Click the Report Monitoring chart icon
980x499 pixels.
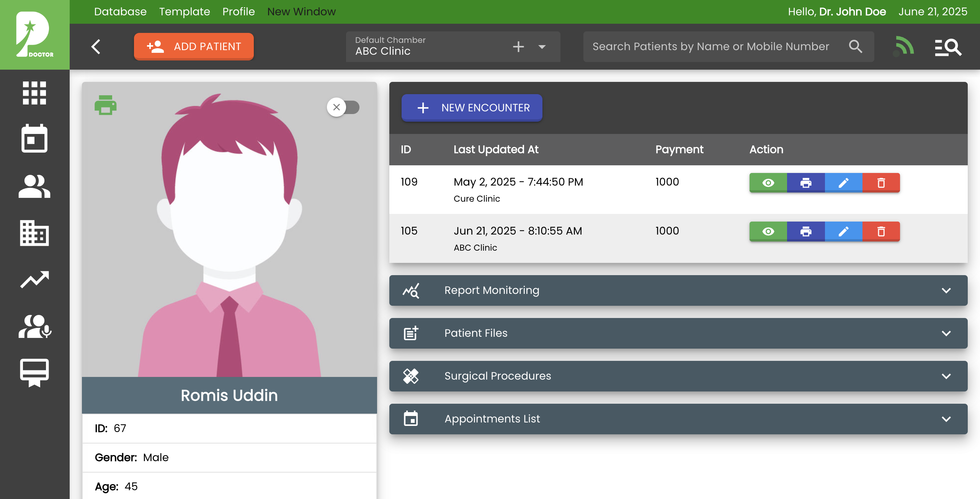click(411, 290)
